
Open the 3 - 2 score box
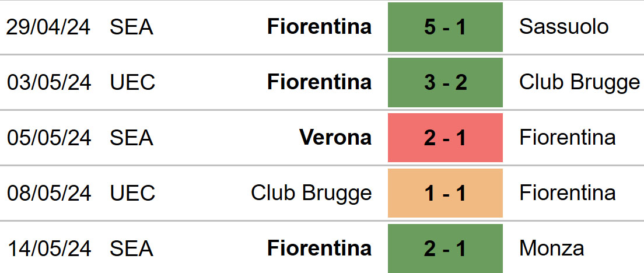[x=445, y=82]
